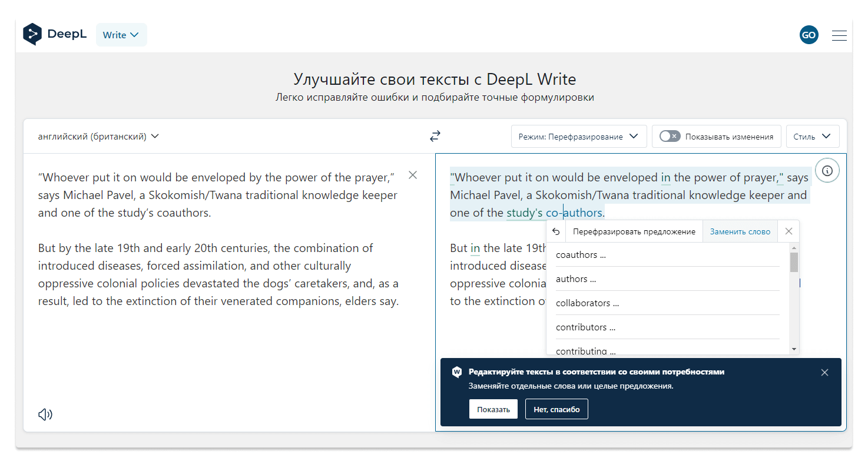Screen dimensions: 868x464
Task: Close the word suggestions popup
Action: [x=789, y=231]
